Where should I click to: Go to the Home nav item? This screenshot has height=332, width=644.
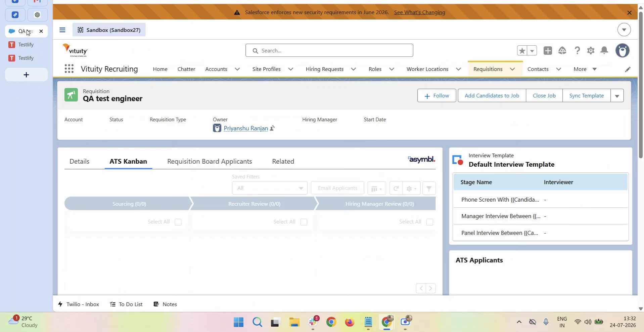click(160, 69)
